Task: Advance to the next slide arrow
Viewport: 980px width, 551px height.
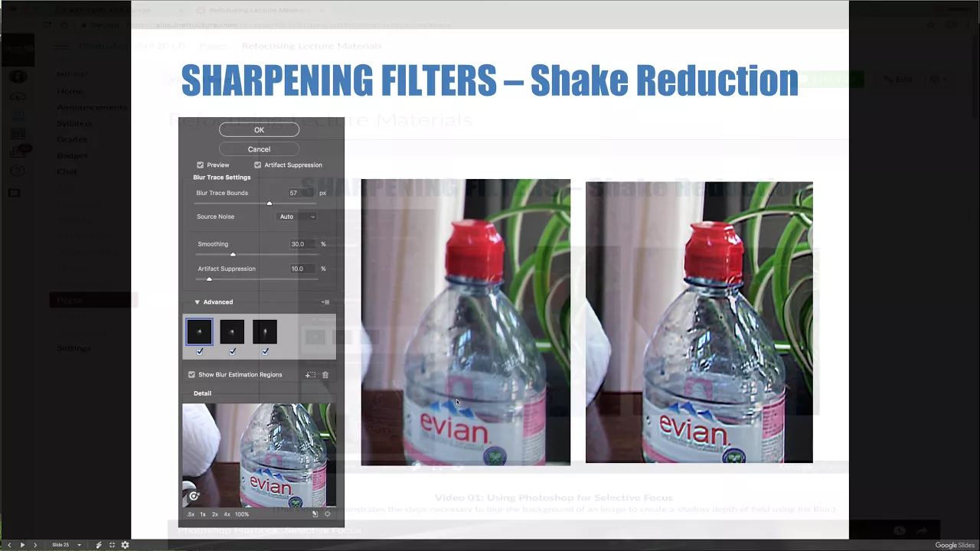Action: 34,545
